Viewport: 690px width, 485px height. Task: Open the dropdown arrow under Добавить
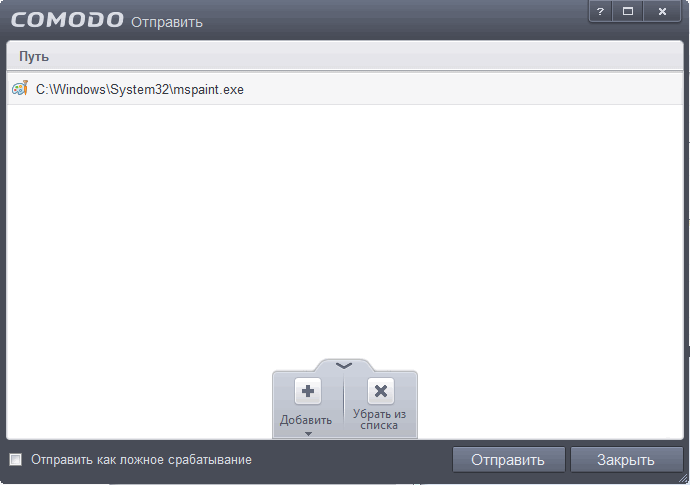pos(308,434)
